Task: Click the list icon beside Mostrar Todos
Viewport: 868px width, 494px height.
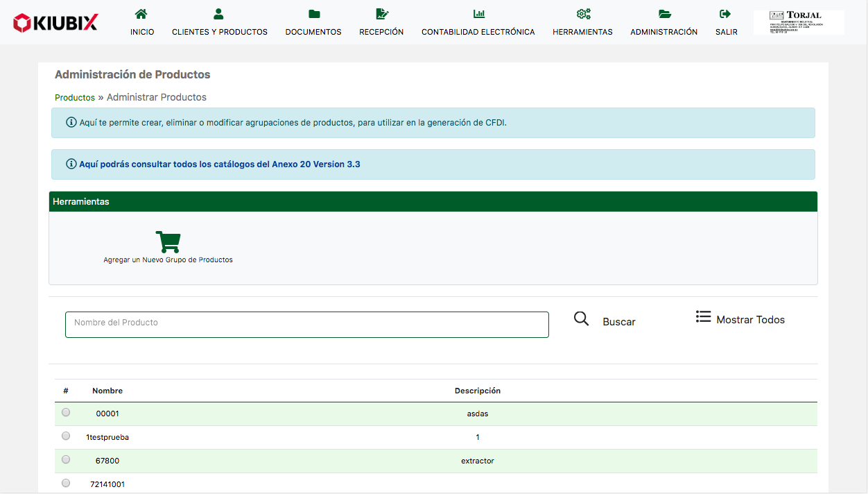Action: point(703,317)
